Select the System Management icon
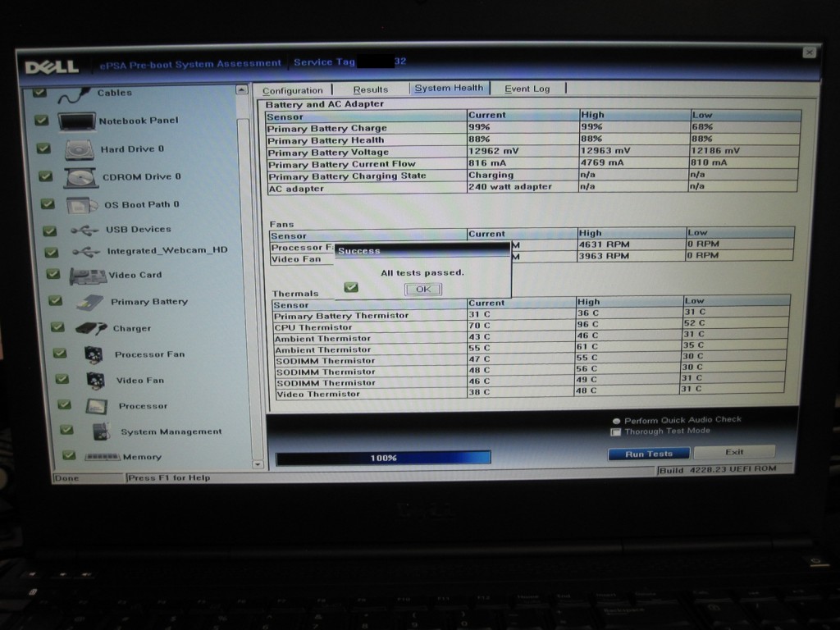This screenshot has height=630, width=840. coord(101,431)
